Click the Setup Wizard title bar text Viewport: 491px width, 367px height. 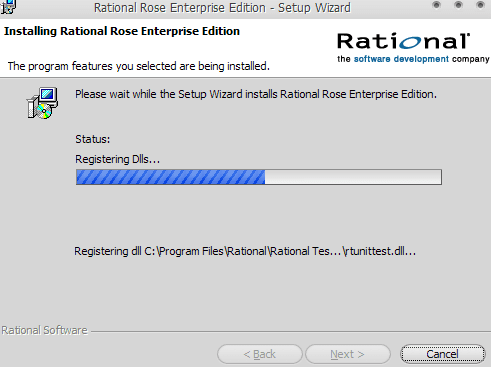(222, 7)
